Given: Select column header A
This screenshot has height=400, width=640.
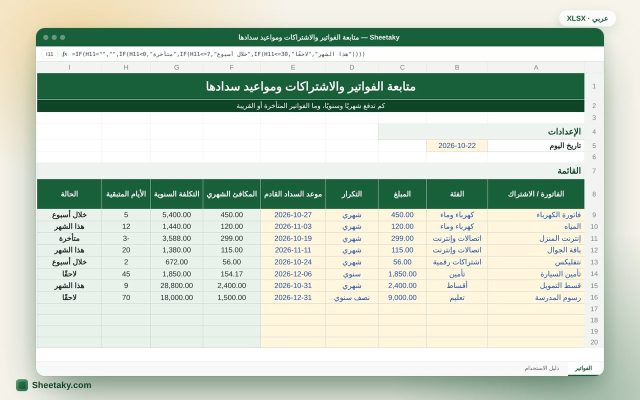Looking at the screenshot, I should [x=536, y=67].
